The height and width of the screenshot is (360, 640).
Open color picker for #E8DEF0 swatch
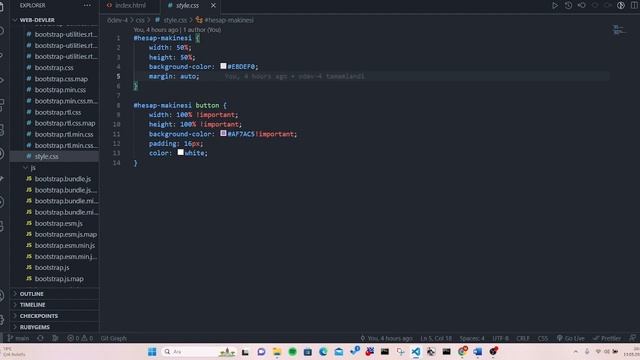point(223,66)
